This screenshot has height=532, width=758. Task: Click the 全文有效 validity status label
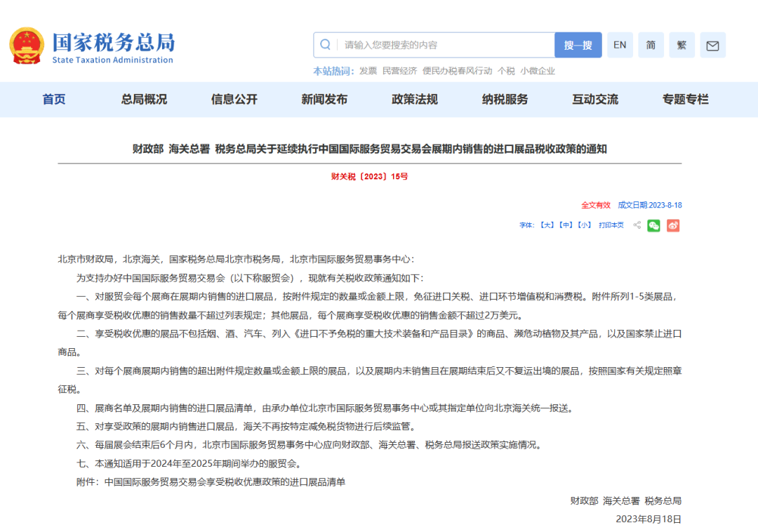click(x=596, y=206)
